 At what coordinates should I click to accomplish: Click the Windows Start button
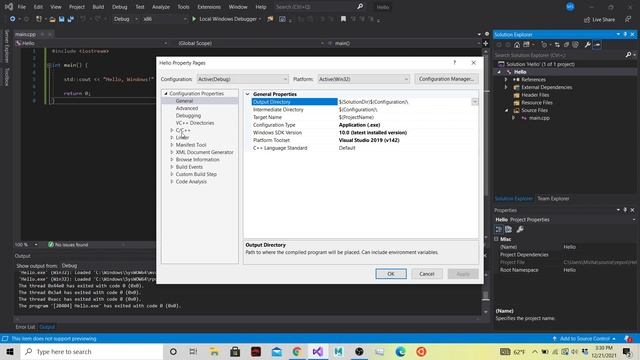(10, 351)
